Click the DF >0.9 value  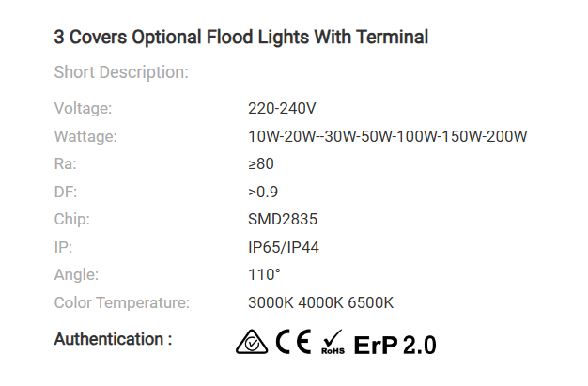[x=263, y=192]
